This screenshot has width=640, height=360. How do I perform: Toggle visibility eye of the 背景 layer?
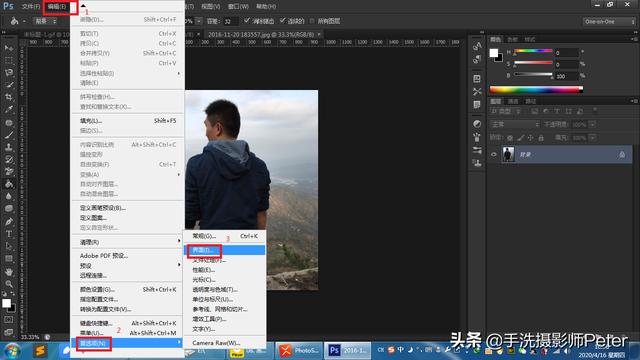tap(493, 155)
